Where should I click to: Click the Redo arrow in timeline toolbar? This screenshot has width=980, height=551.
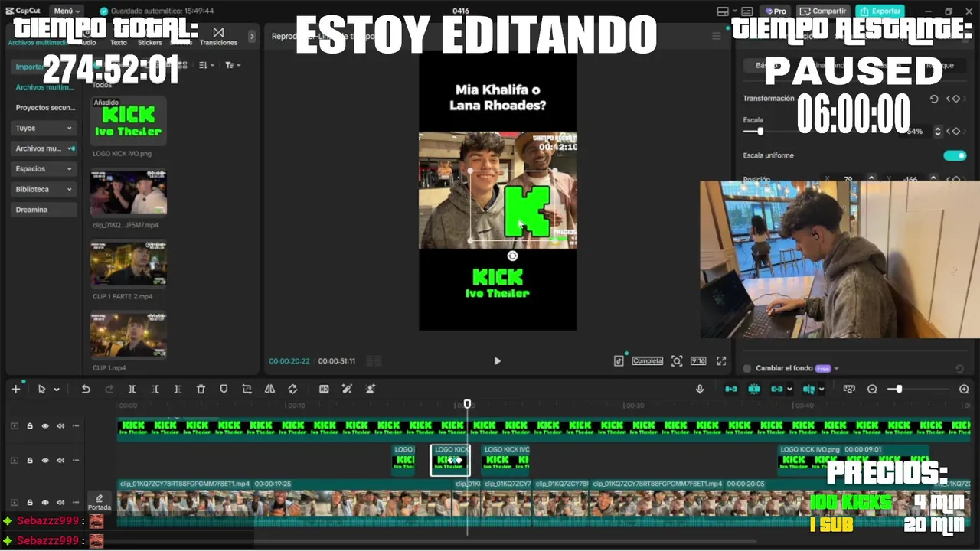(109, 389)
